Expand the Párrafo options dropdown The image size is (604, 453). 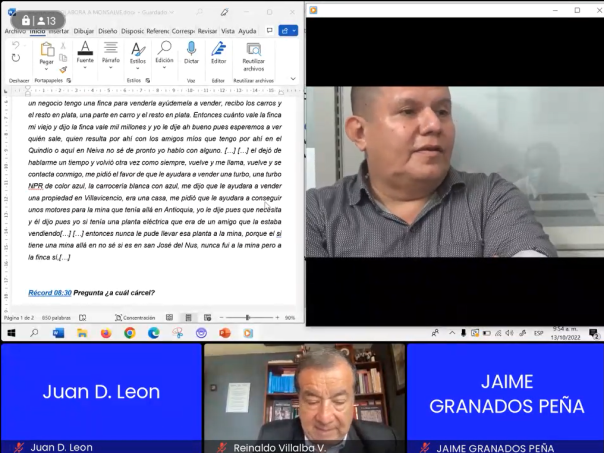111,68
